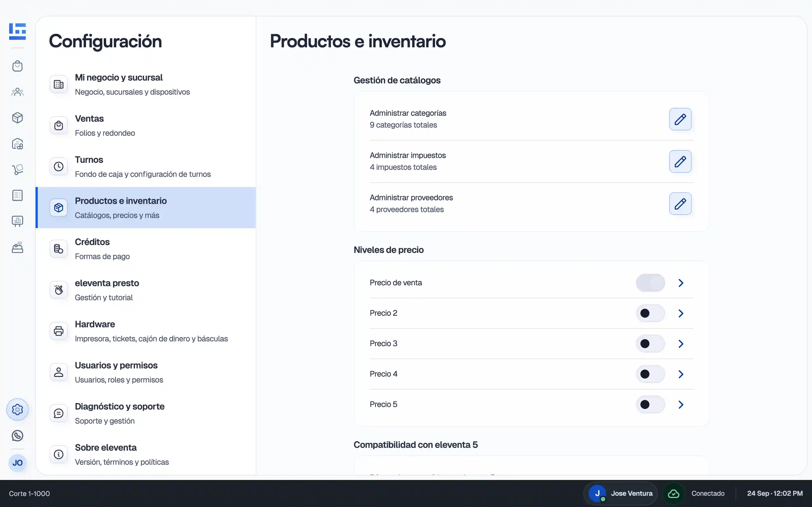Open the Turnos settings section

(x=146, y=167)
